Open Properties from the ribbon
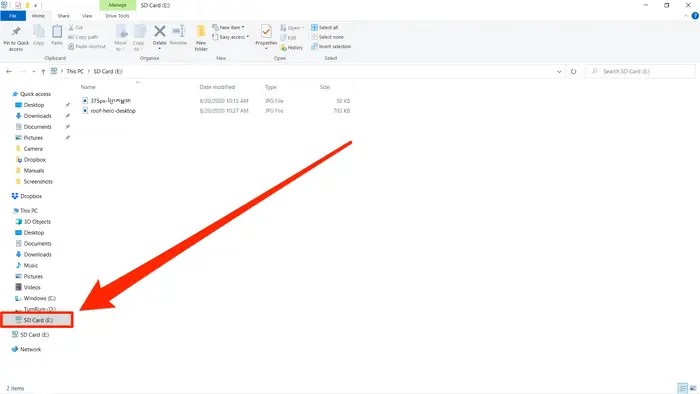The width and height of the screenshot is (700, 394). click(266, 36)
